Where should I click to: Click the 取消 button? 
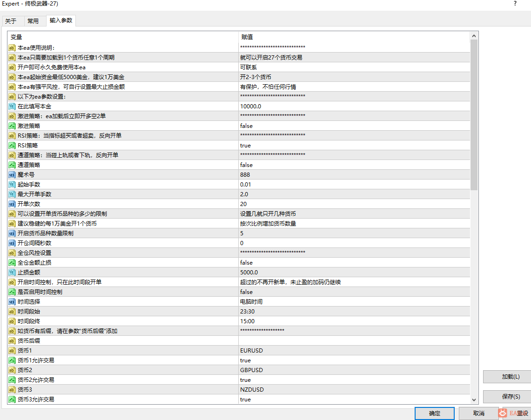pos(478,413)
